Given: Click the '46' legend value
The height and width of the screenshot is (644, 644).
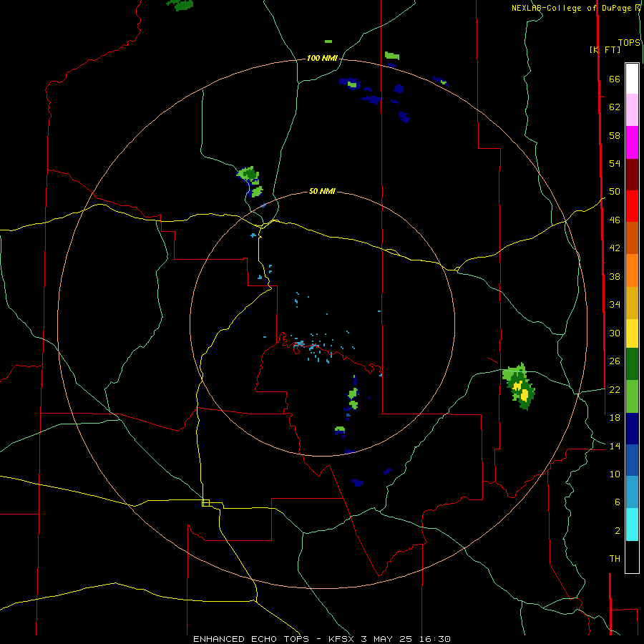Looking at the screenshot, I should (x=615, y=220).
